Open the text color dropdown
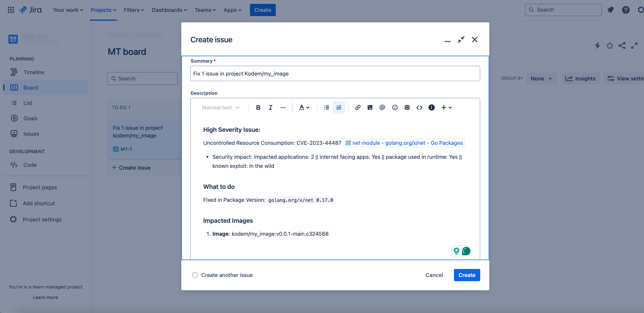The width and height of the screenshot is (644, 313). [304, 107]
